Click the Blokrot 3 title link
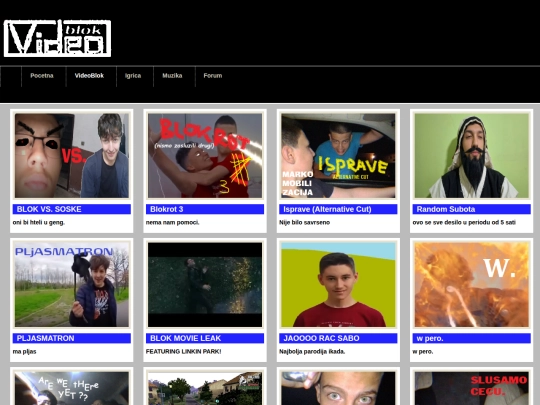The width and height of the screenshot is (540, 405). pyautogui.click(x=205, y=209)
